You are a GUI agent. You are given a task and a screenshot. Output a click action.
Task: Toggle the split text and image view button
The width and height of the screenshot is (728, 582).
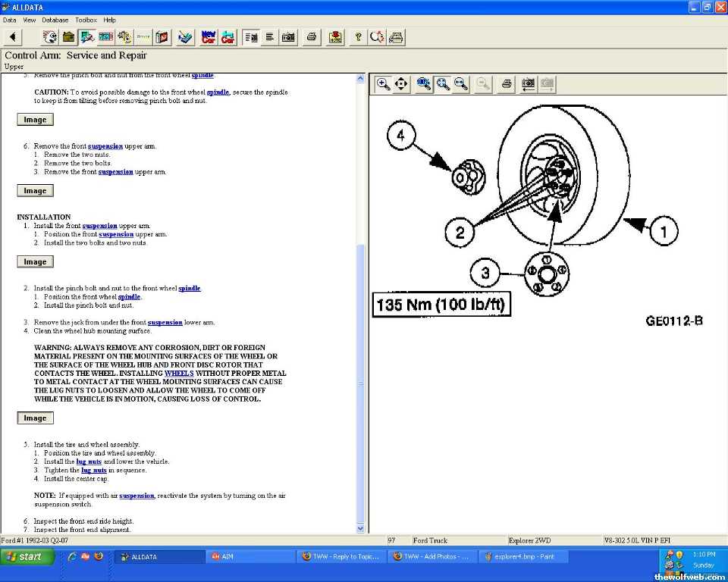(251, 37)
